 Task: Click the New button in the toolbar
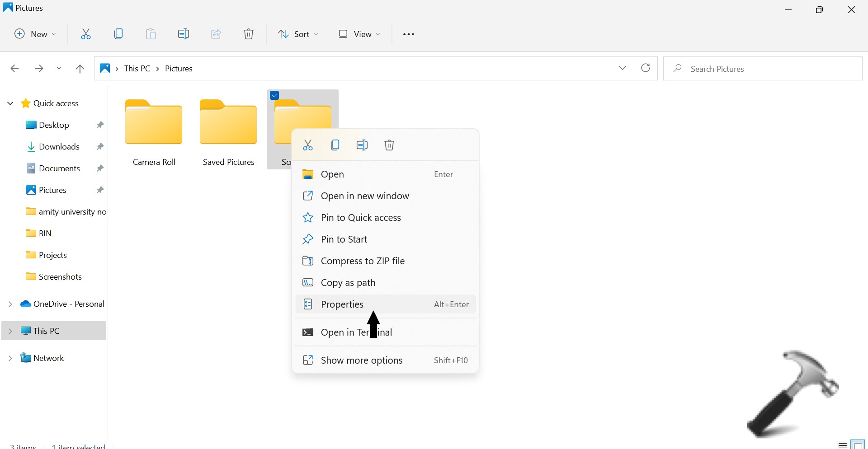tap(36, 34)
